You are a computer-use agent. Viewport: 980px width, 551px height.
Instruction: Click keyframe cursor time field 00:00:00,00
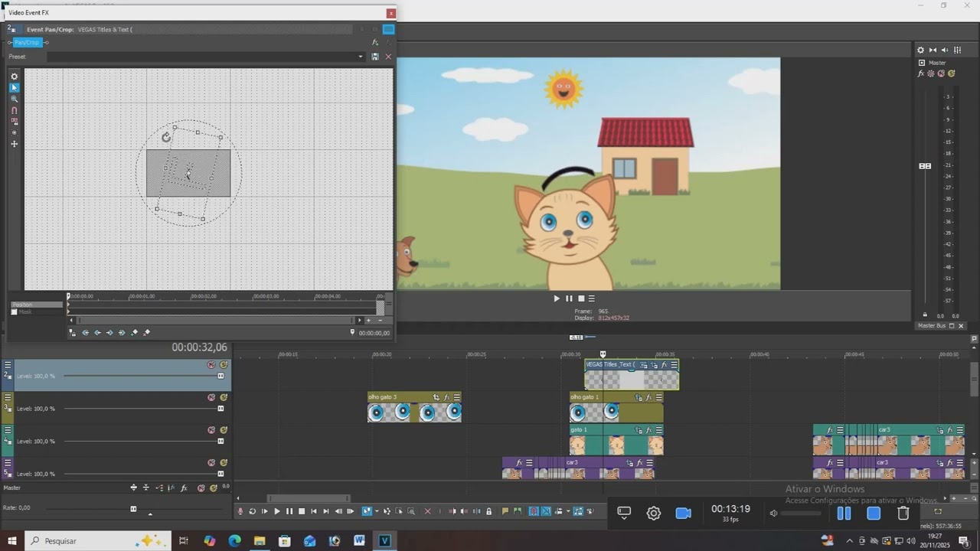(374, 333)
